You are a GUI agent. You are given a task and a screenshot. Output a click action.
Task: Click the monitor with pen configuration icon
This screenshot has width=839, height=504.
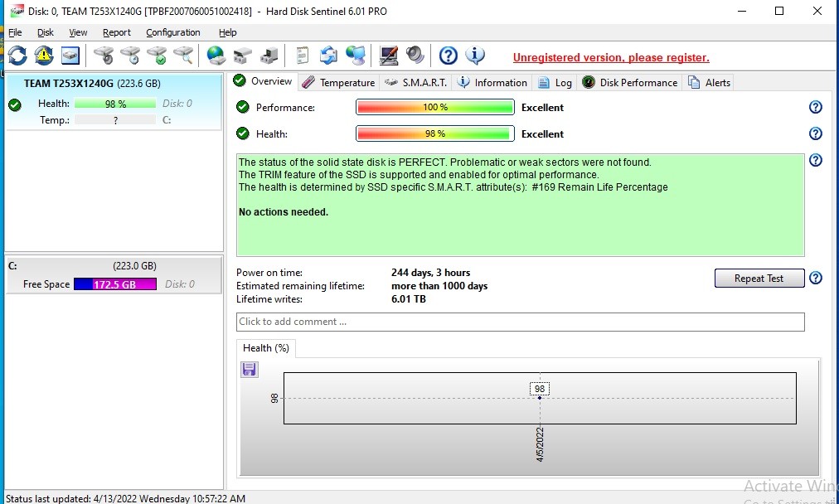click(x=389, y=55)
